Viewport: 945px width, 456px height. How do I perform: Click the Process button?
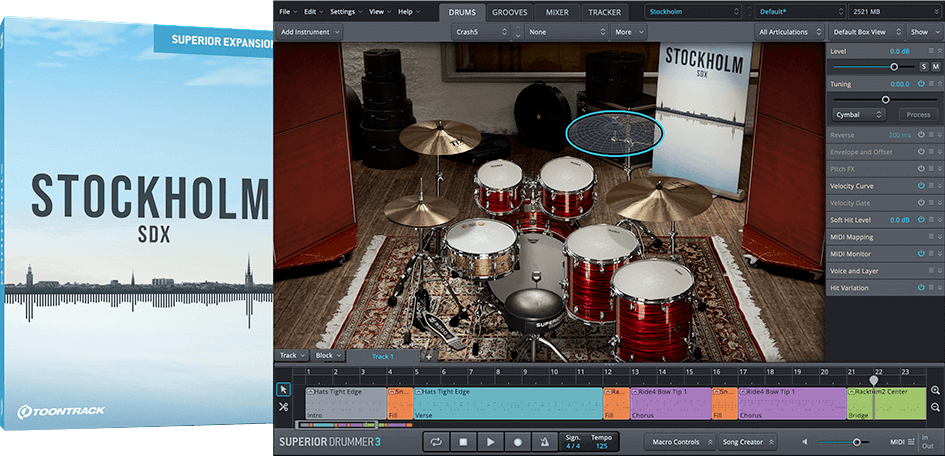tap(918, 114)
